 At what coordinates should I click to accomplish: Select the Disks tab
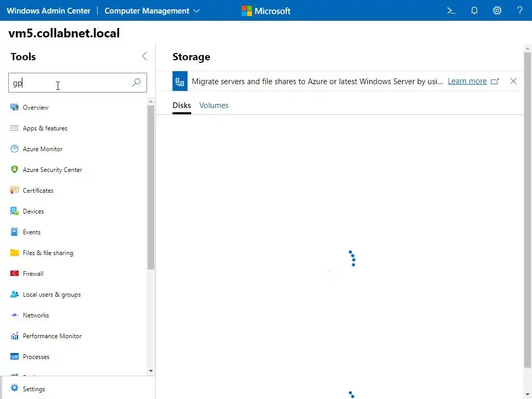click(181, 105)
